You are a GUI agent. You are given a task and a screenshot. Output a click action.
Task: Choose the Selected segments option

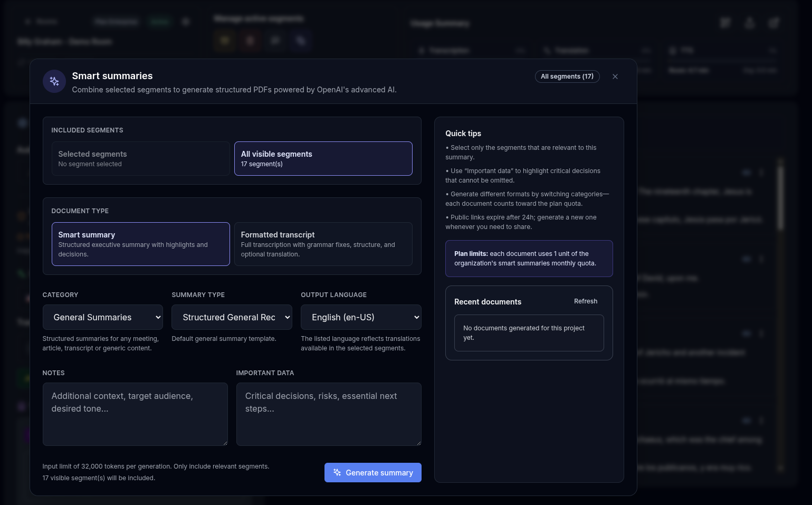click(140, 159)
